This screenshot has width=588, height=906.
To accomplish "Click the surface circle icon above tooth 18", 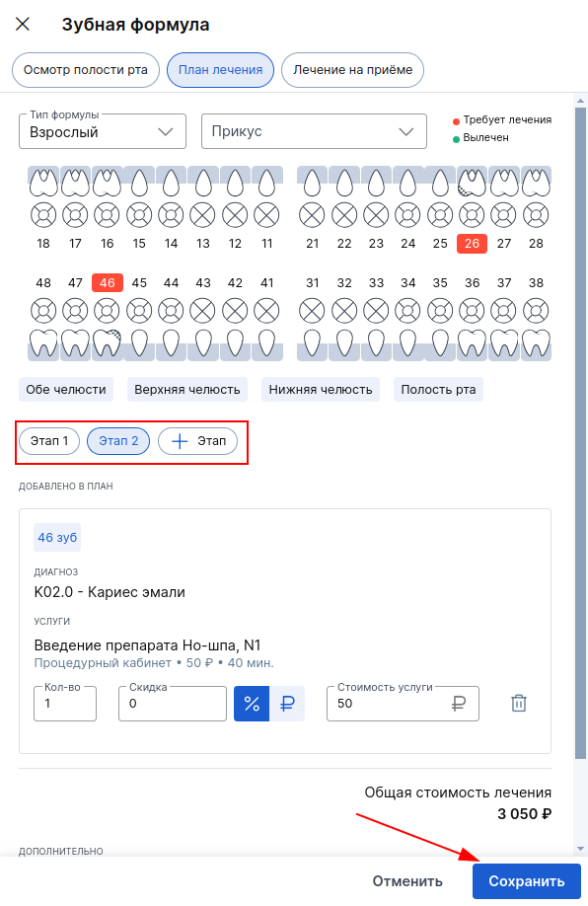I will tap(43, 215).
